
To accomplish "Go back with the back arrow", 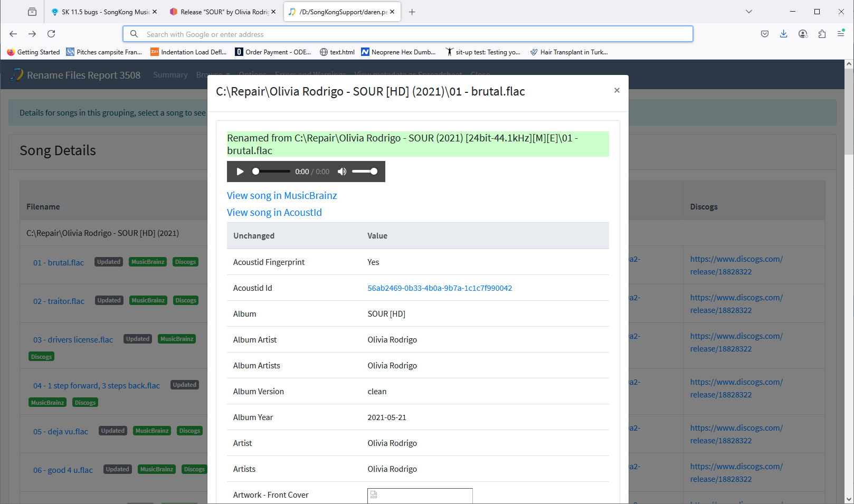I will (13, 34).
